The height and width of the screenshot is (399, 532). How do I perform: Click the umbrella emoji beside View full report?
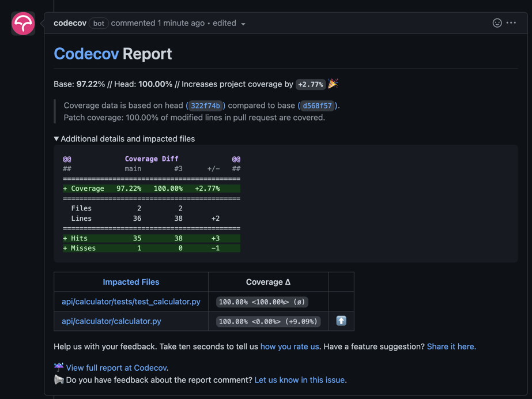coord(59,367)
